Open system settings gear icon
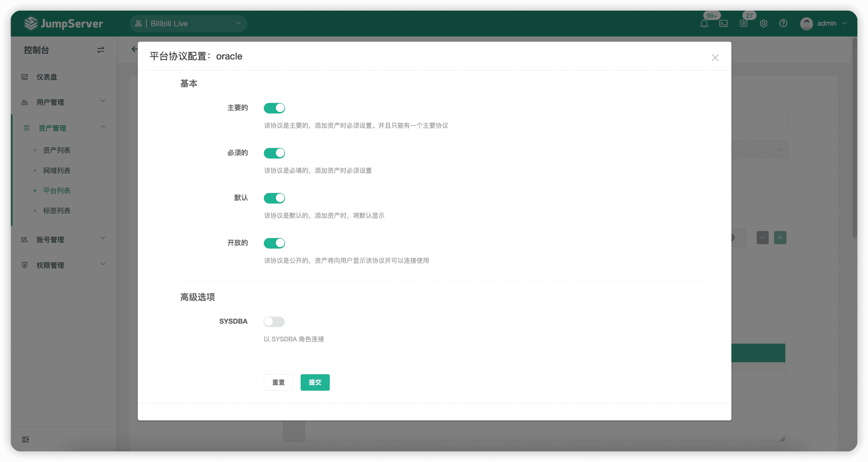This screenshot has height=462, width=868. click(763, 24)
